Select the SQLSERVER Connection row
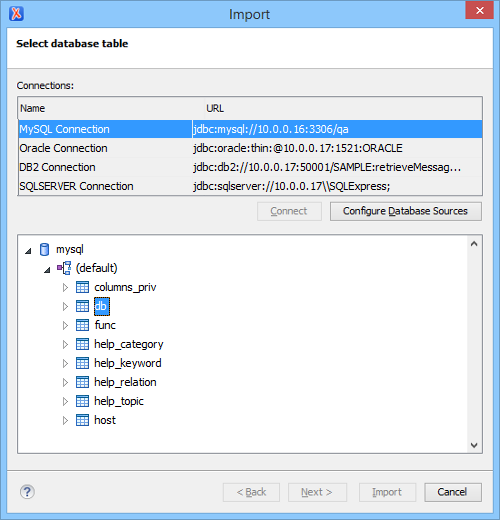This screenshot has height=520, width=500. point(250,186)
